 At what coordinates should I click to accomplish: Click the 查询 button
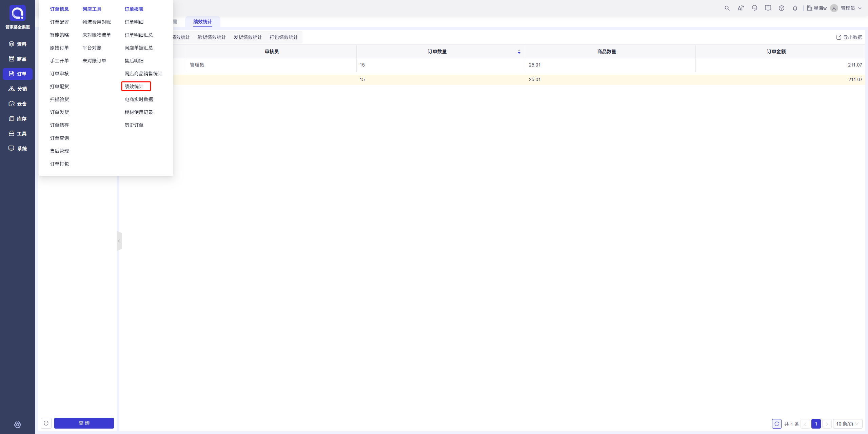point(84,423)
